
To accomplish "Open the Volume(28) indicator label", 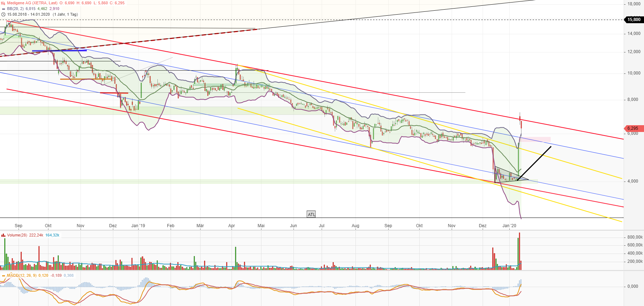I will coord(17,235).
